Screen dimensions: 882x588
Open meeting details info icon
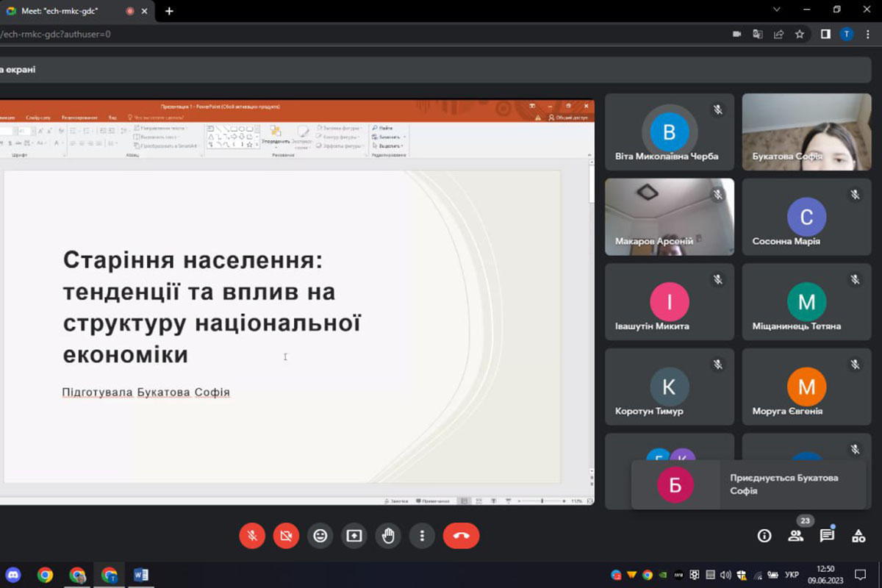pos(764,536)
